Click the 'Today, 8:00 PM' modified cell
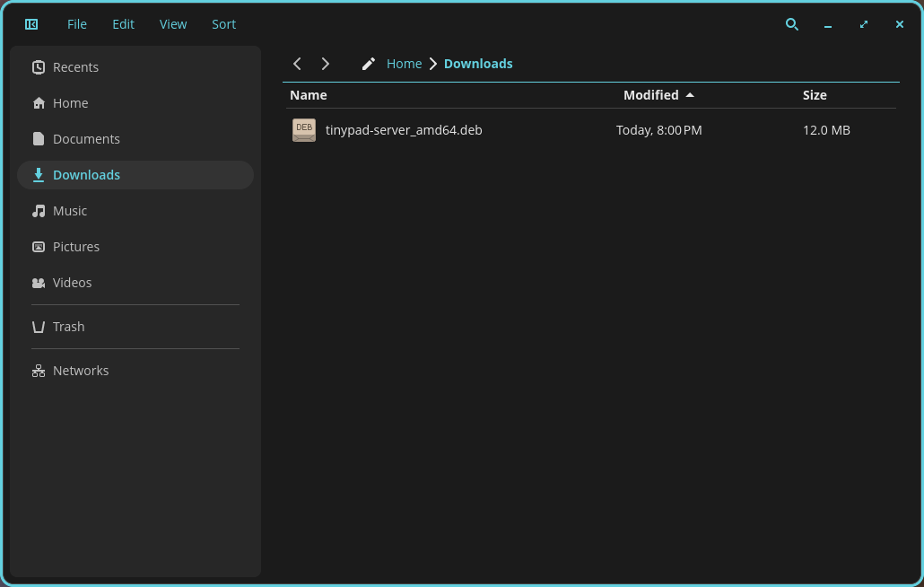Viewport: 924px width, 587px height. [x=658, y=130]
